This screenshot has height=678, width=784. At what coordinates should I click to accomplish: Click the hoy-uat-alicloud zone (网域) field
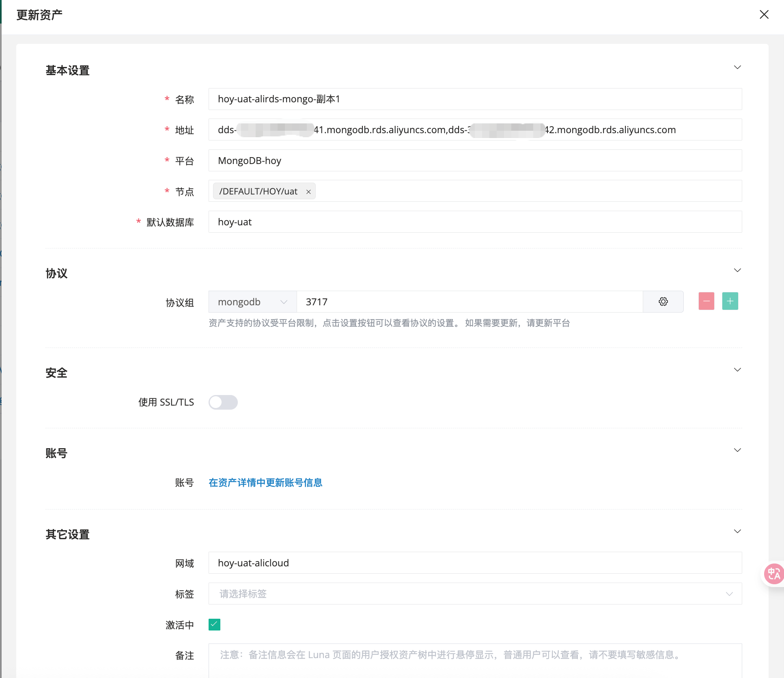pos(475,563)
